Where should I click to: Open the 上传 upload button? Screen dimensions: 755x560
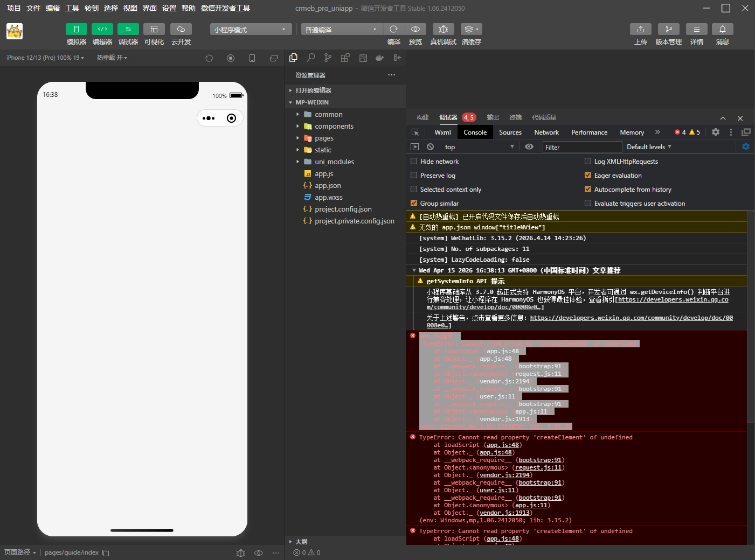pyautogui.click(x=640, y=29)
